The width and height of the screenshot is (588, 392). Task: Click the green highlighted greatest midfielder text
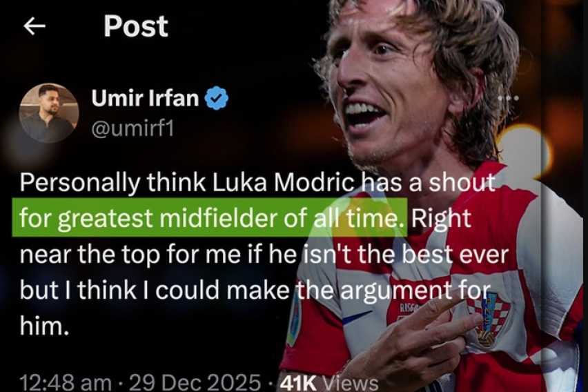click(210, 217)
